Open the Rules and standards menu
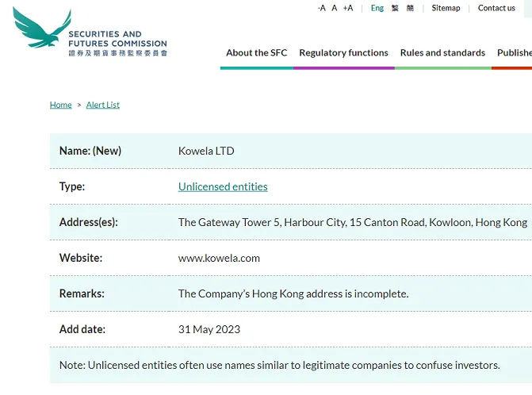532x395 pixels. (x=442, y=53)
